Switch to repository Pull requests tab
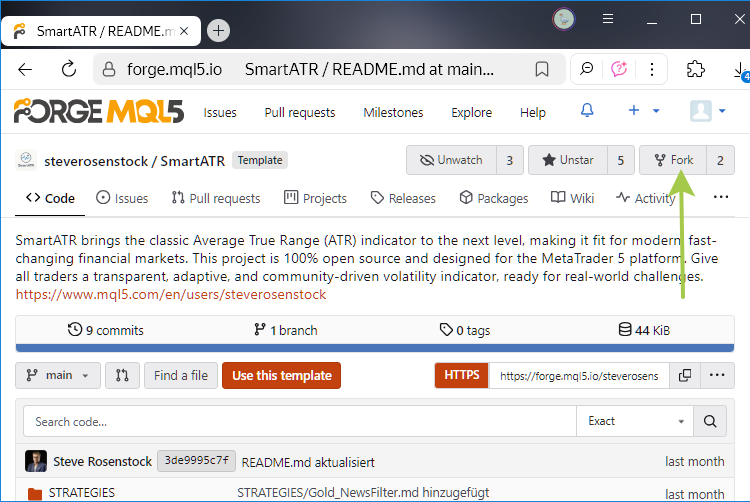Screen dimensions: 750x502 tap(216, 198)
